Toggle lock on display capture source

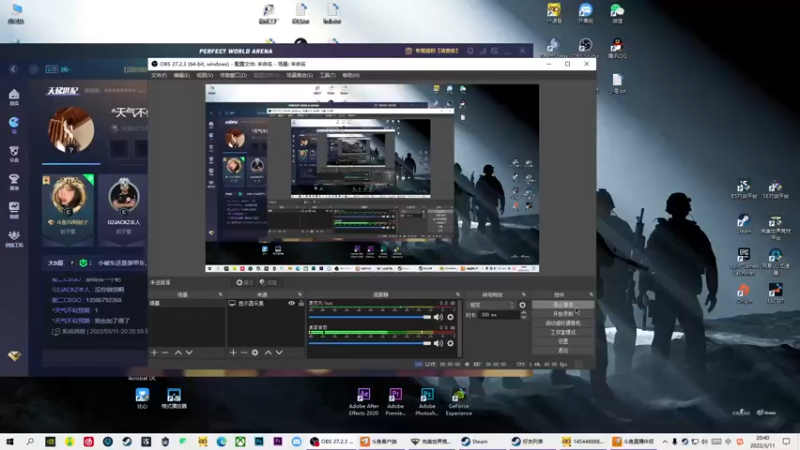[x=301, y=303]
